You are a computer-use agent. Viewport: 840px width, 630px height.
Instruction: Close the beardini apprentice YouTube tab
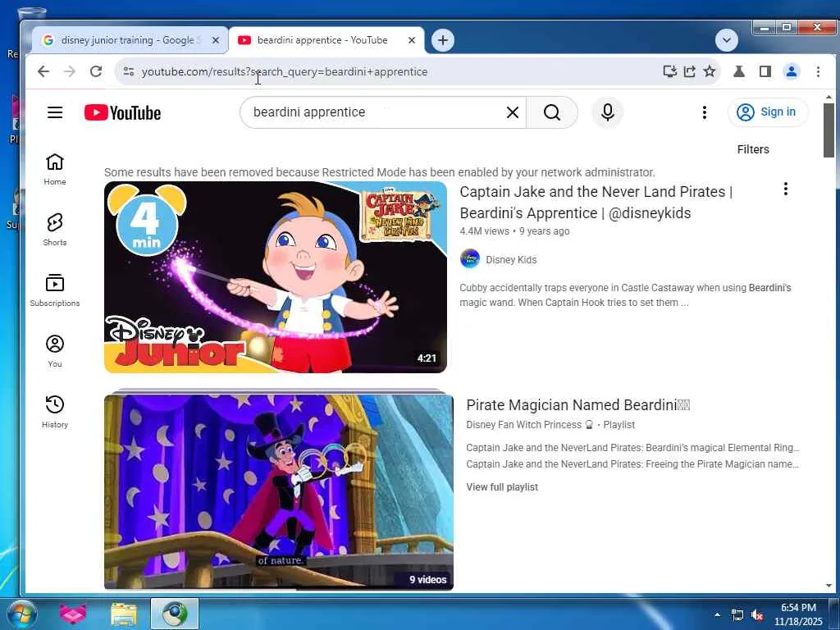coord(412,40)
